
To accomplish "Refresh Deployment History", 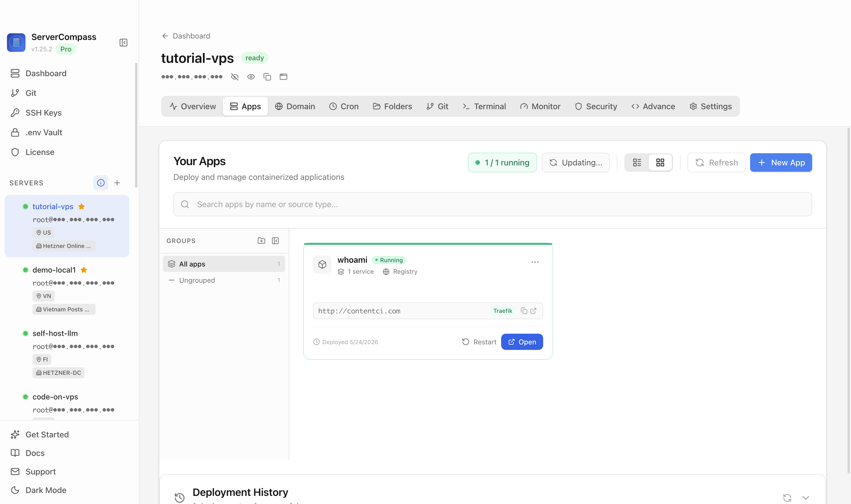I will pos(787,498).
